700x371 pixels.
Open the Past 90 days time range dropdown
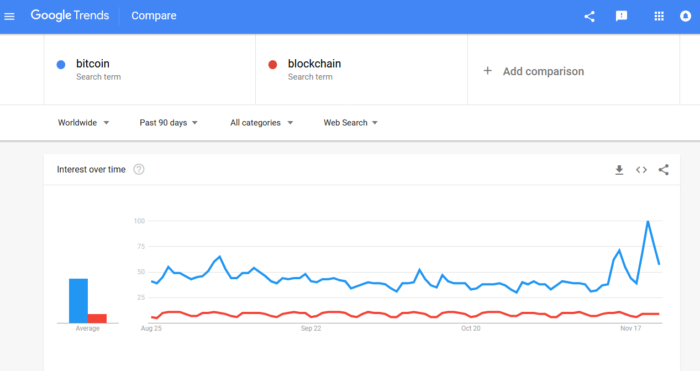[x=168, y=123]
